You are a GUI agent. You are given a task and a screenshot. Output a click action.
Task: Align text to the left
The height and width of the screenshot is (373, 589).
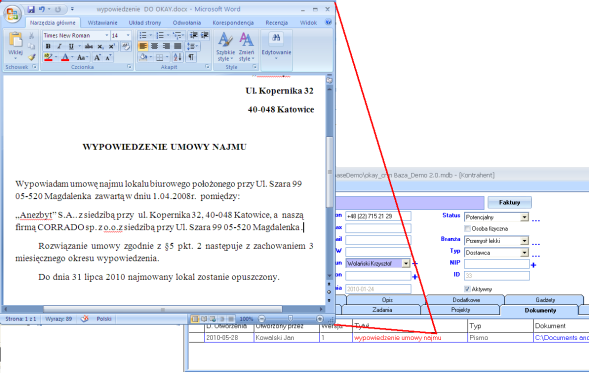point(143,46)
